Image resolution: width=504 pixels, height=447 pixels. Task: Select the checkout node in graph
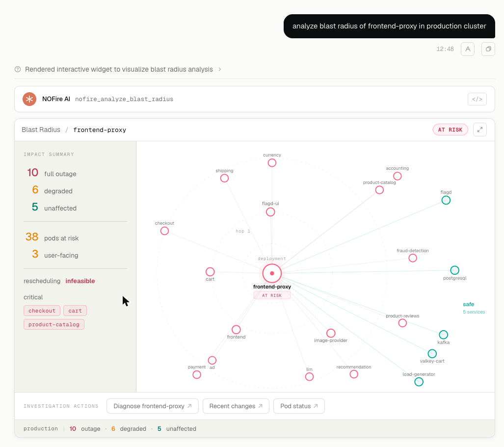(164, 231)
